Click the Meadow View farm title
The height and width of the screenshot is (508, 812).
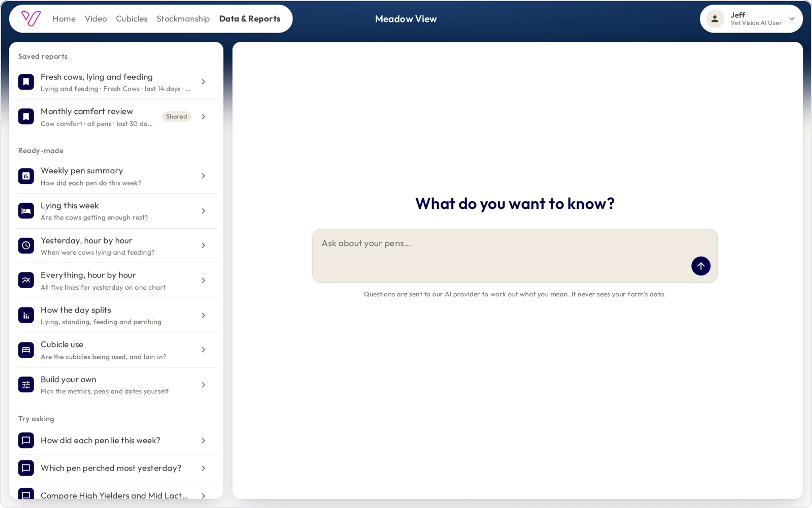406,19
